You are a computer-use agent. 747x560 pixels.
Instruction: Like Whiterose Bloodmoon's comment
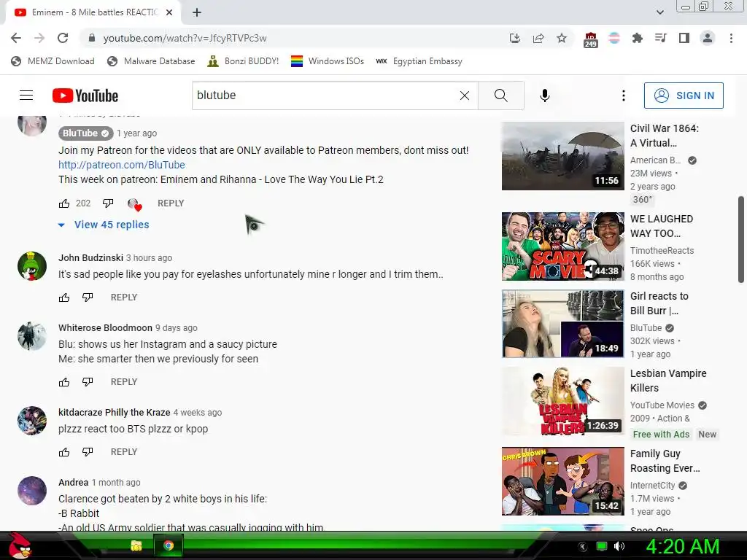pos(64,382)
